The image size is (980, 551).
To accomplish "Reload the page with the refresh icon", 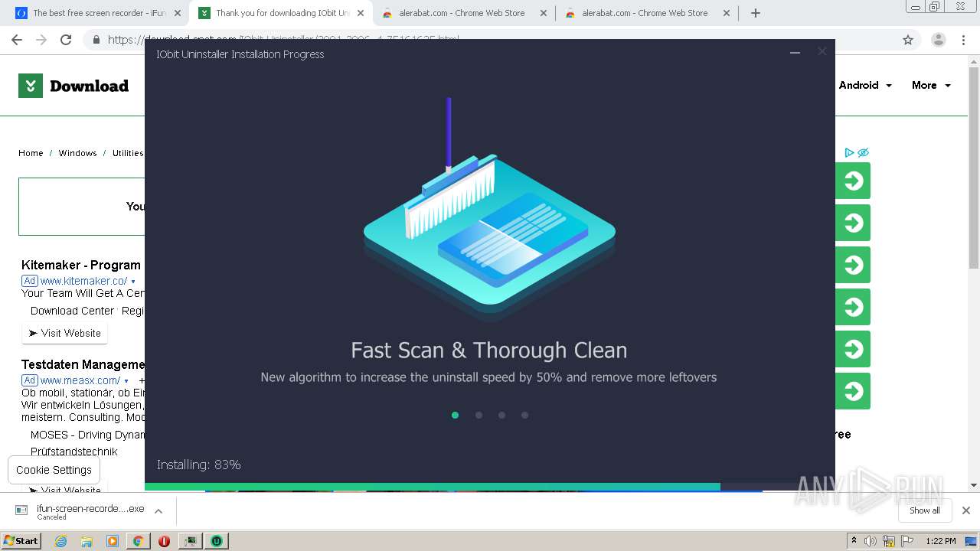I will pos(66,40).
